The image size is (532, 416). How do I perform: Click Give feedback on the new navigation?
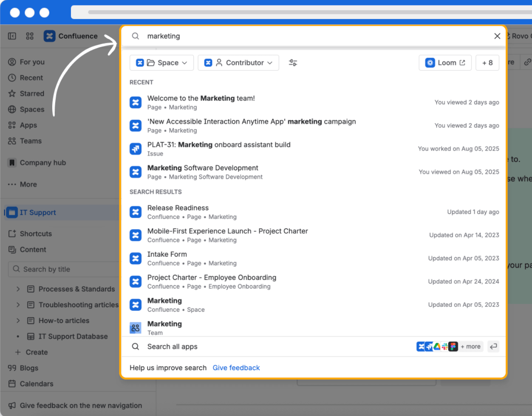(81, 405)
